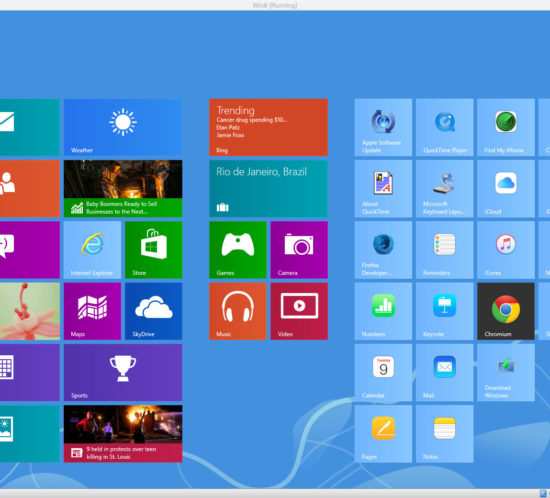
Task: Open the People tile
Action: (x=29, y=189)
